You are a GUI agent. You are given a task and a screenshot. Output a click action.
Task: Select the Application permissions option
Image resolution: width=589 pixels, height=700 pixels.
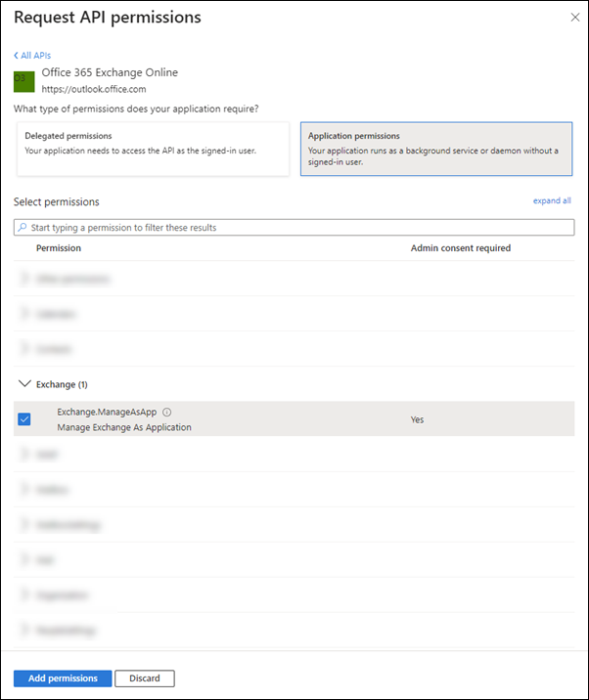pos(435,149)
